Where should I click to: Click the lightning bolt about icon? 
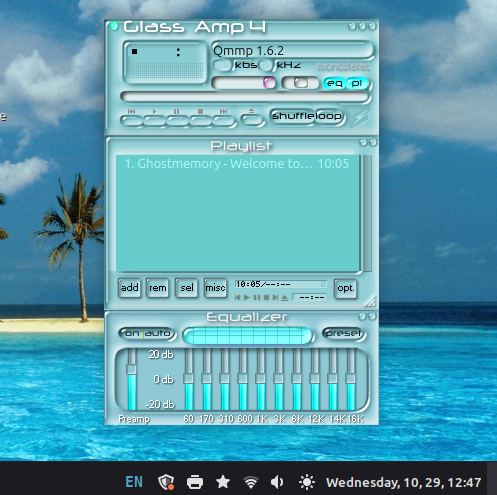point(361,118)
